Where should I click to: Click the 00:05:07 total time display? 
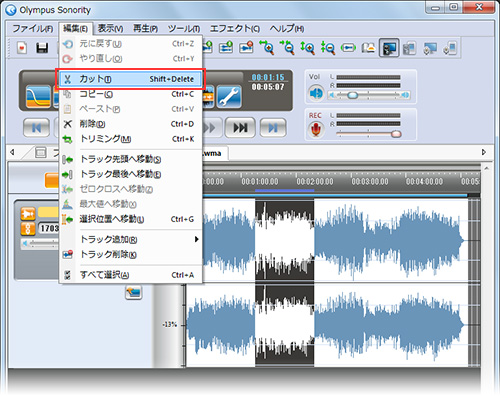tap(268, 87)
